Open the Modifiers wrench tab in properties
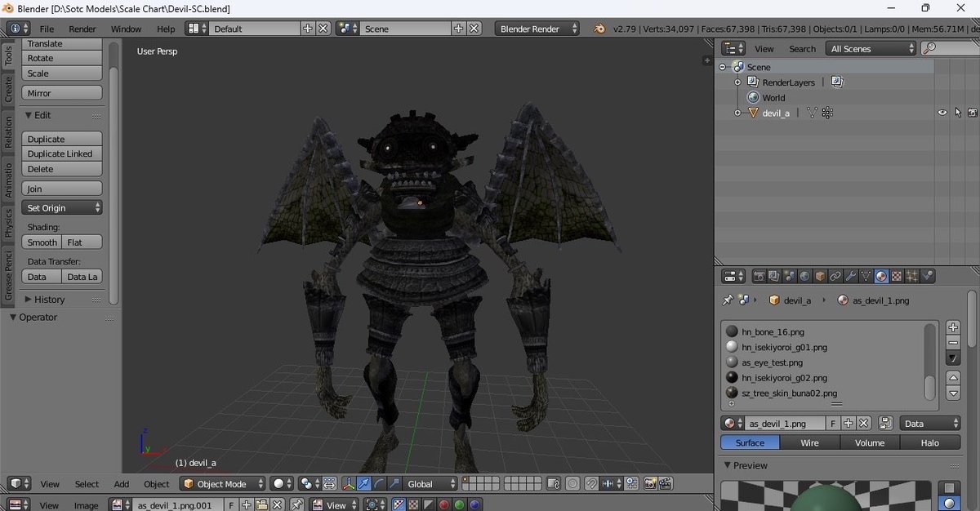The width and height of the screenshot is (980, 511). point(850,276)
